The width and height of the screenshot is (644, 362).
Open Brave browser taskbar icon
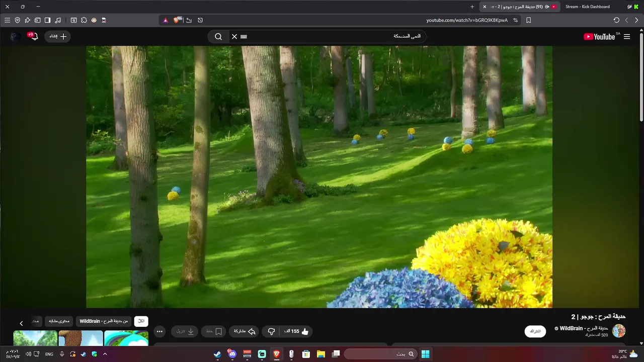(276, 354)
